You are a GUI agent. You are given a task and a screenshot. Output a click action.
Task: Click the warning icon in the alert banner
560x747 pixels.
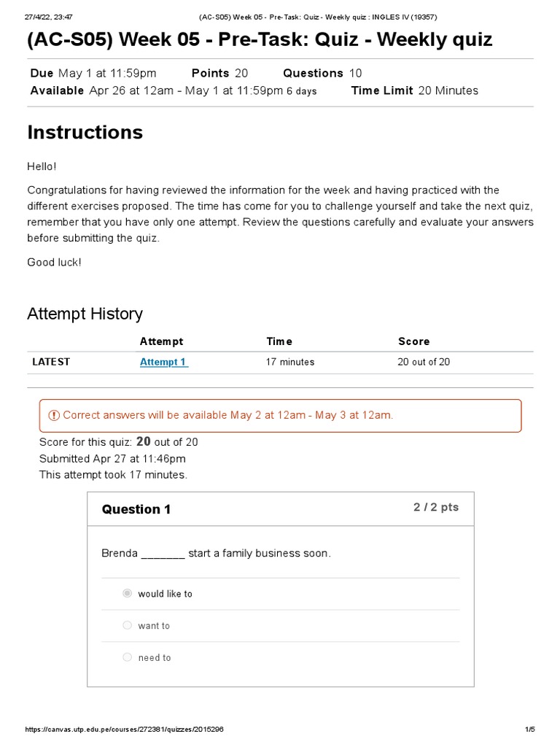coord(54,415)
